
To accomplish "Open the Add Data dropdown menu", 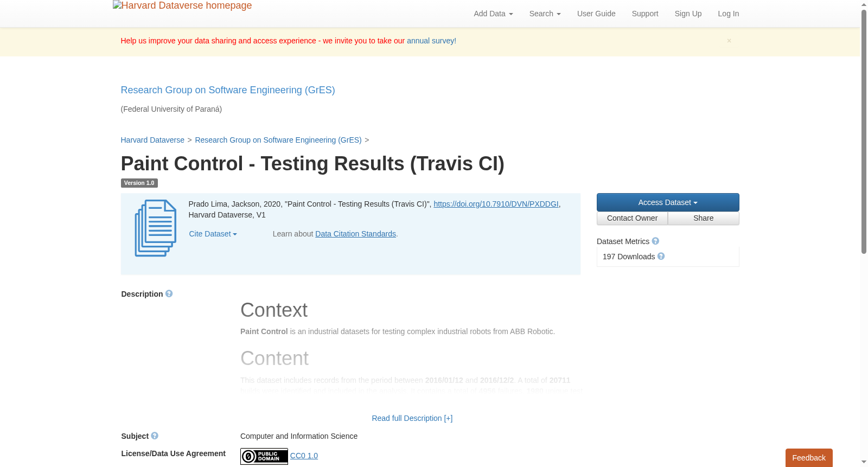I will (493, 14).
